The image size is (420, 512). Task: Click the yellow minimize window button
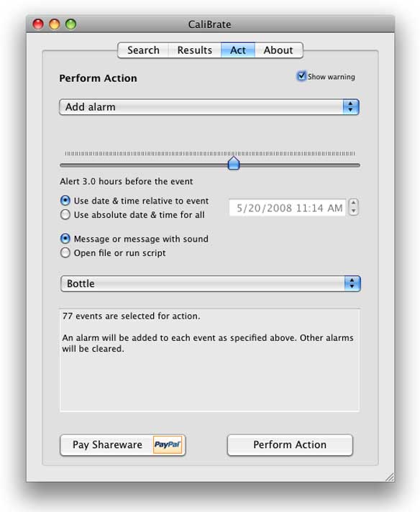(55, 24)
